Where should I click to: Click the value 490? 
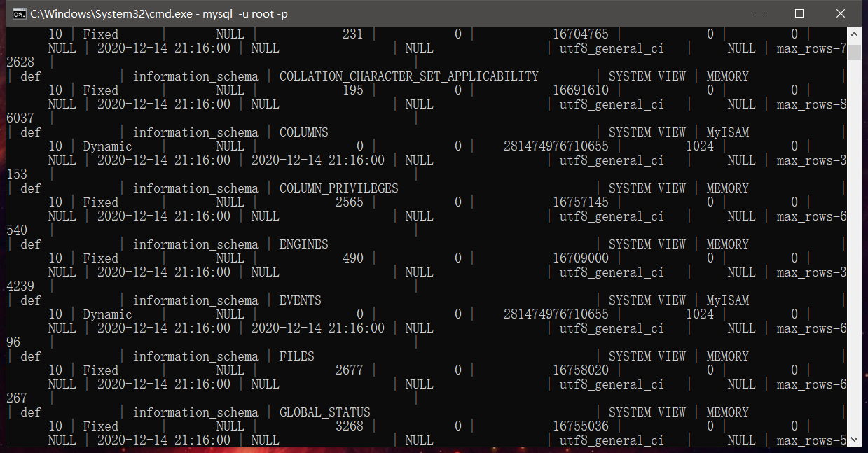pos(353,258)
